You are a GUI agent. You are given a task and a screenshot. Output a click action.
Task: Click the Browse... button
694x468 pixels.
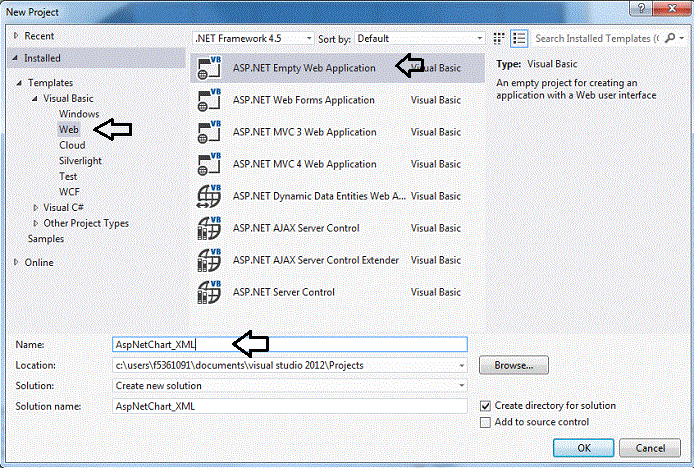513,365
